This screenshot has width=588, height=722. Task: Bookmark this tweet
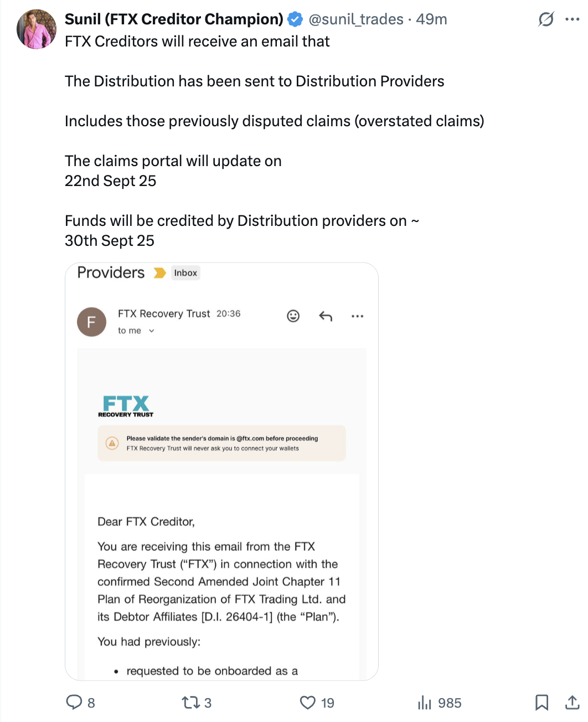coord(542,702)
